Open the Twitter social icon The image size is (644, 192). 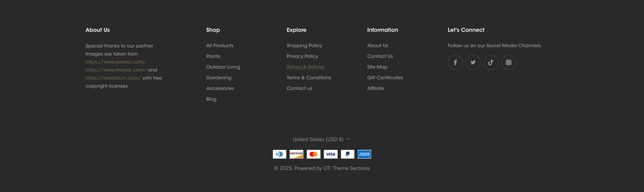tap(473, 62)
